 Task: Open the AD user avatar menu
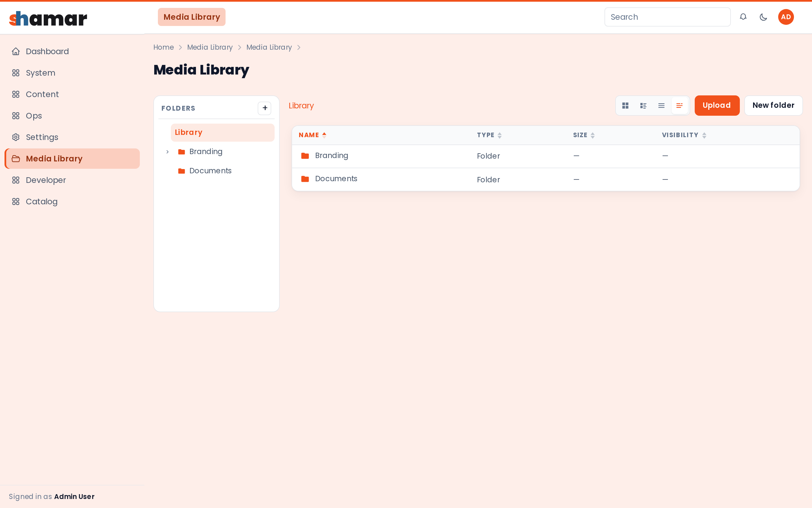(x=786, y=17)
